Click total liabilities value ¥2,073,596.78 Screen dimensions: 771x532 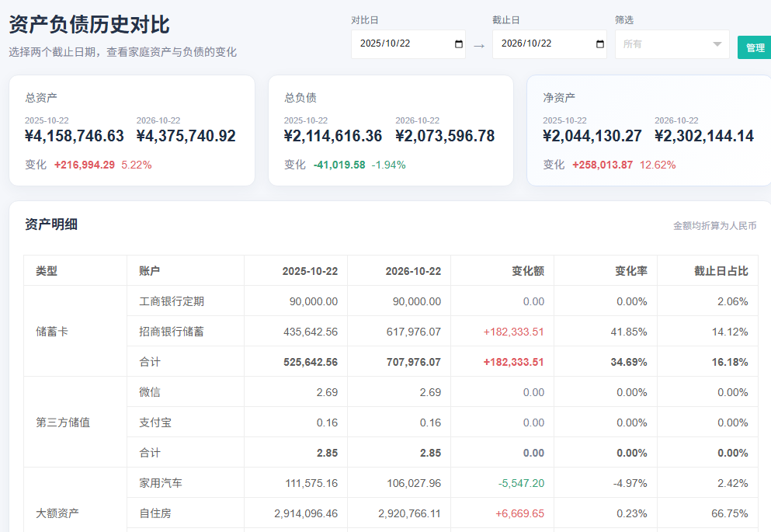click(445, 136)
